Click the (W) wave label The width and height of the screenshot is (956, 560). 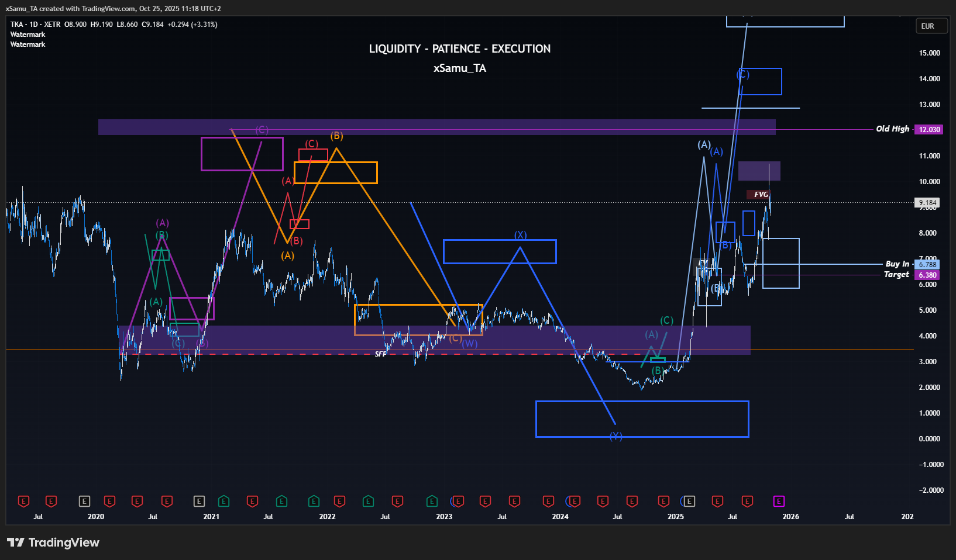pyautogui.click(x=470, y=344)
